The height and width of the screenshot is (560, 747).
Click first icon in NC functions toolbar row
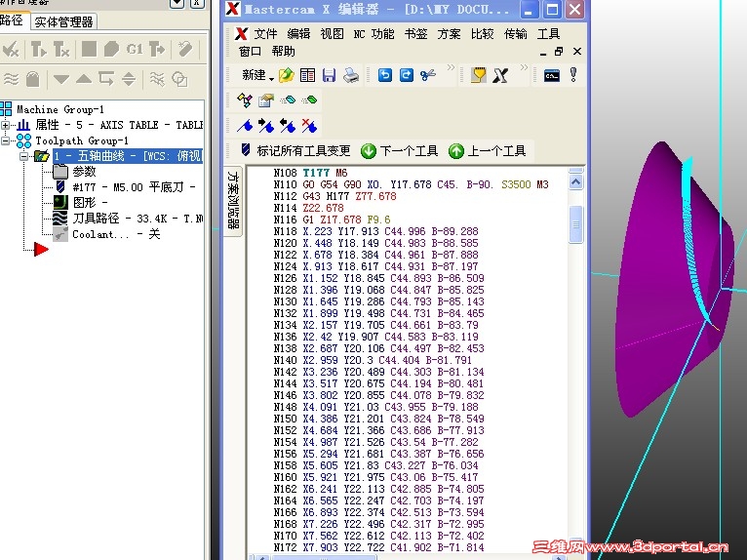pos(245,100)
